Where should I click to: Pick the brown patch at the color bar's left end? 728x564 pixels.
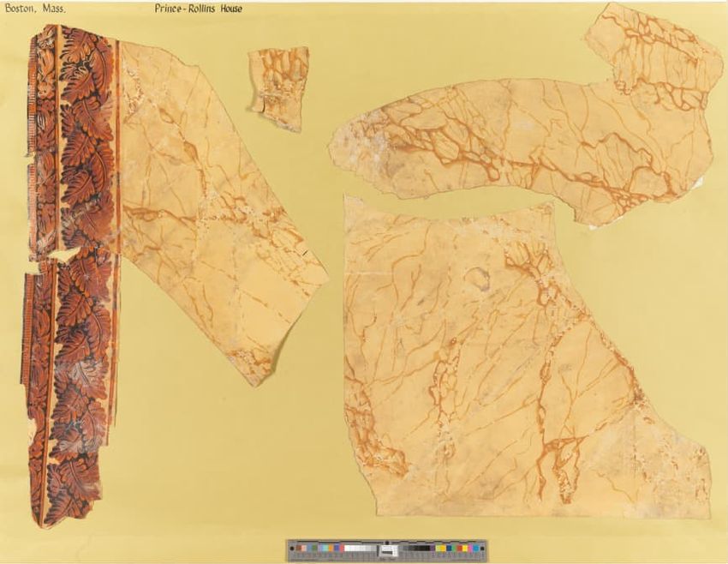[x=296, y=549]
